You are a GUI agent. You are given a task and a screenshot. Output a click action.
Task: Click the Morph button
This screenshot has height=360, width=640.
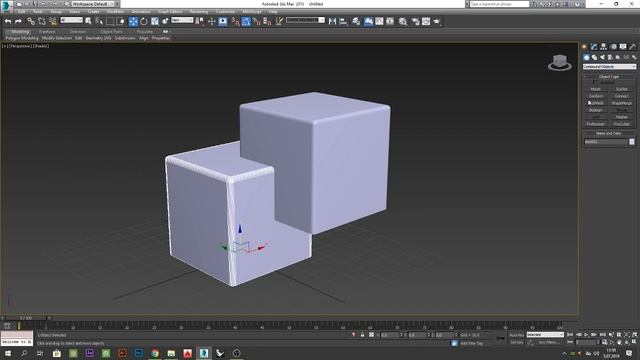pyautogui.click(x=596, y=89)
